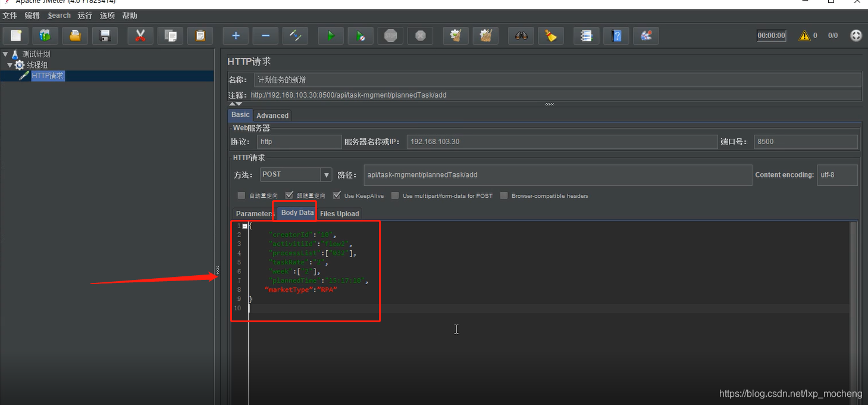Click the Shutdown test icon
This screenshot has height=405, width=868.
click(420, 36)
